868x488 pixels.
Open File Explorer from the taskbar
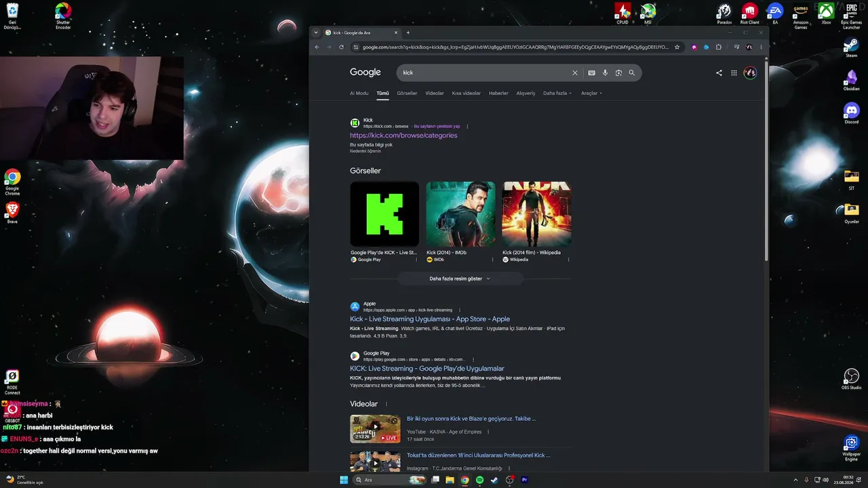click(450, 480)
